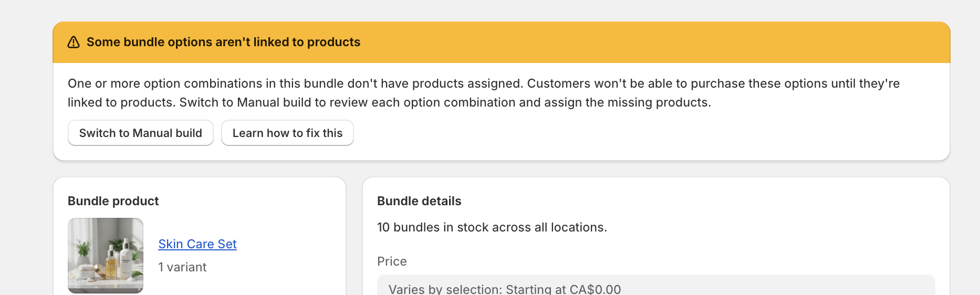Screen dimensions: 980x295
Task: Click the Bundle product heading
Action: click(x=113, y=201)
